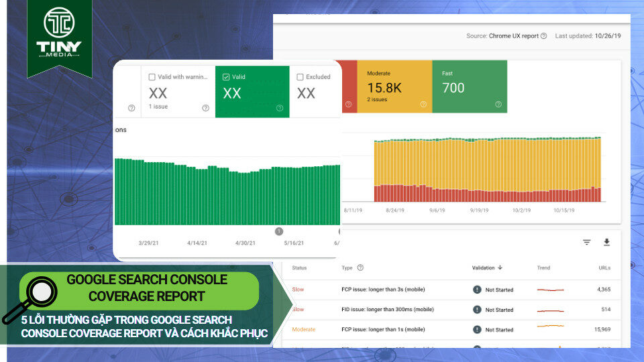This screenshot has height=362, width=644.
Task: Click trend sparkline in the 15,969 row
Action: [550, 326]
